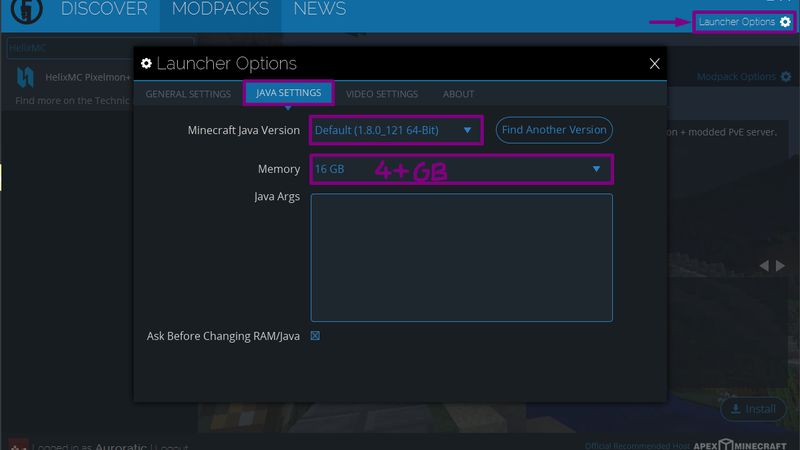Click the Modpack Options link
This screenshot has height=450, width=800.
[736, 77]
